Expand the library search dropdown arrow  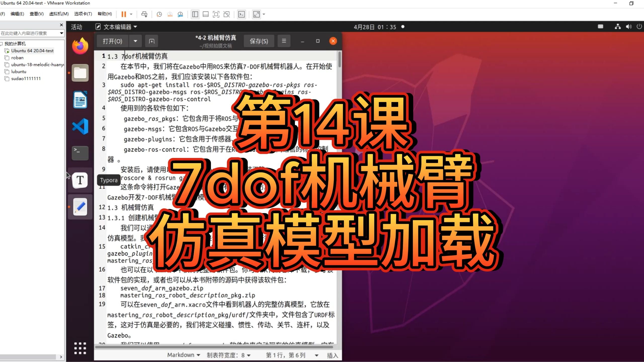(x=61, y=33)
